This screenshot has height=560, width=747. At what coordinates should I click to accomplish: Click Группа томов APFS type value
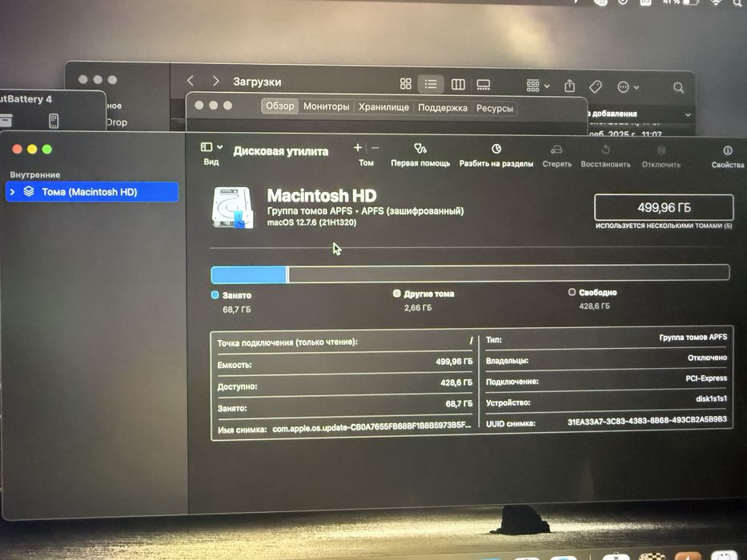pyautogui.click(x=693, y=337)
